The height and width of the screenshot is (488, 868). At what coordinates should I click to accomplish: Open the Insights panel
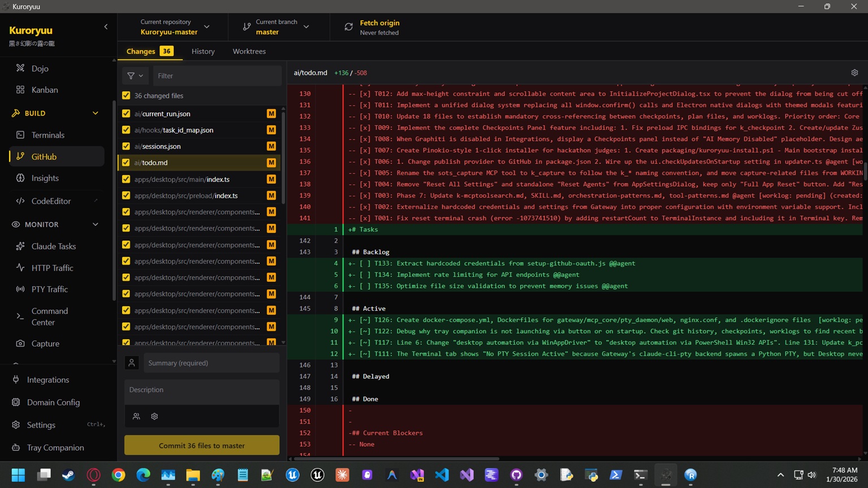[x=45, y=178]
